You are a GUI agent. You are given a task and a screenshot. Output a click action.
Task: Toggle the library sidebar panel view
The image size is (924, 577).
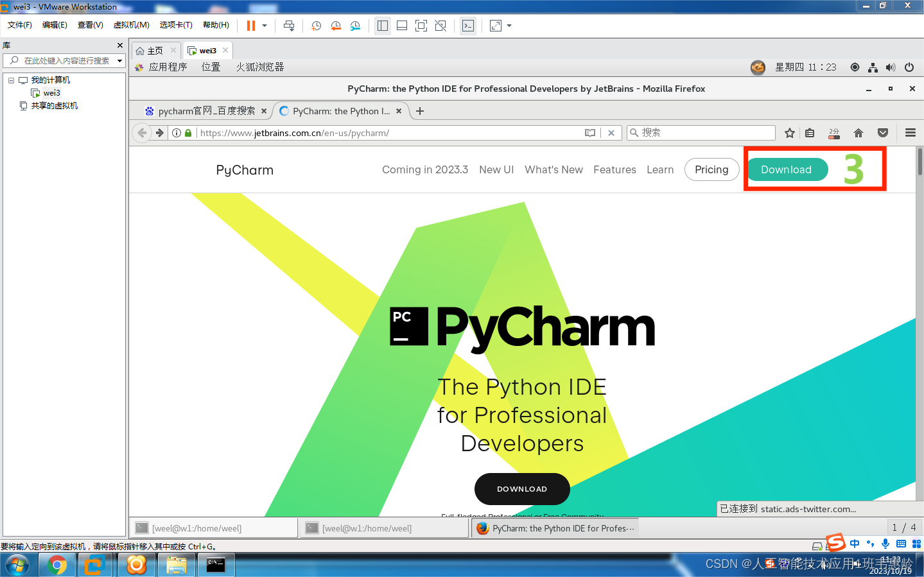point(383,26)
